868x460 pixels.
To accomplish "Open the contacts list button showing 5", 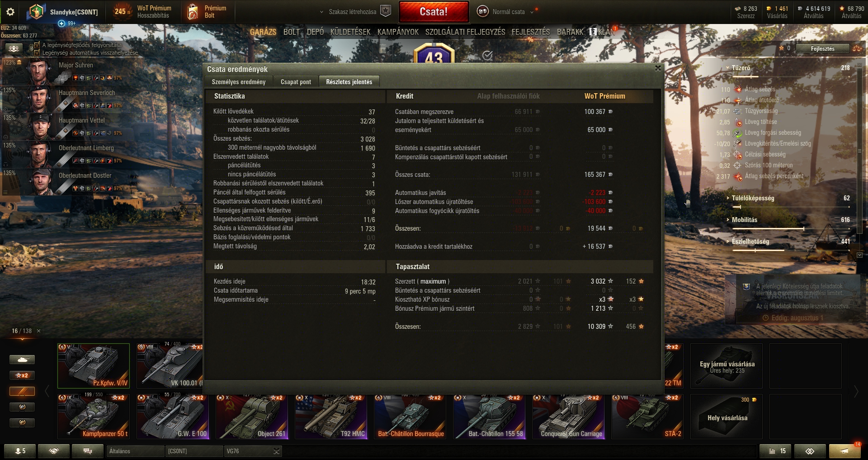I will 19,451.
